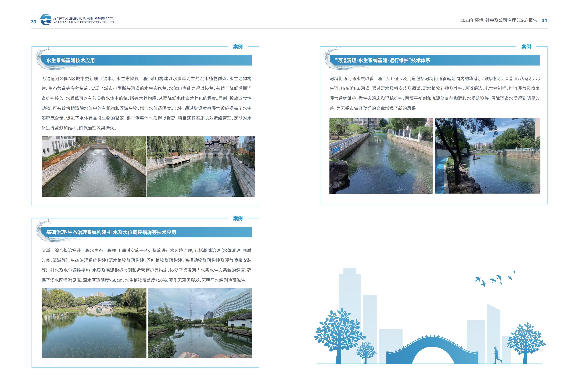Open the river channel with railings photo
Image resolution: width=578 pixels, height=392 pixels.
tap(381, 156)
